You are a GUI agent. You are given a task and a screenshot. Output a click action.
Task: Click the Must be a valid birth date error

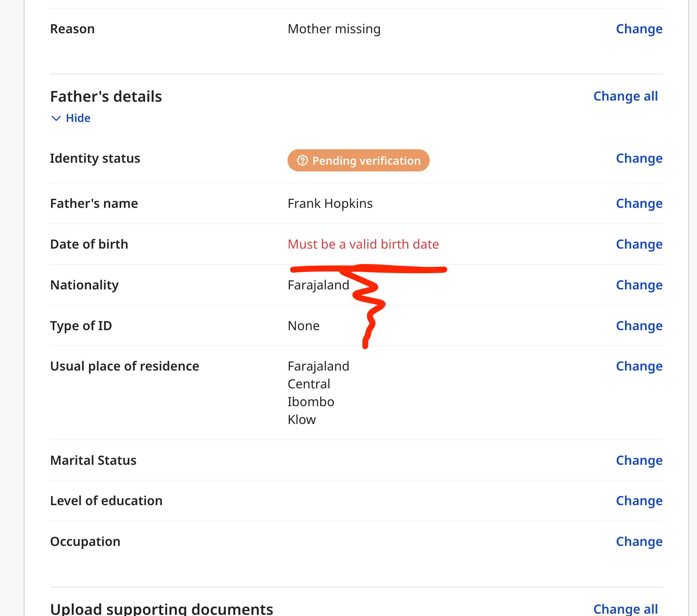click(x=363, y=244)
